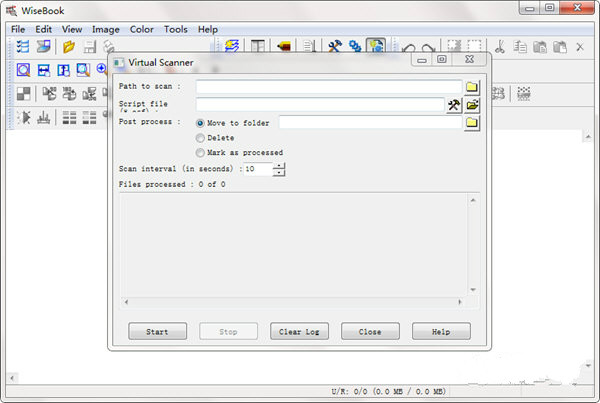Click the log area scroll down arrow

[x=473, y=290]
